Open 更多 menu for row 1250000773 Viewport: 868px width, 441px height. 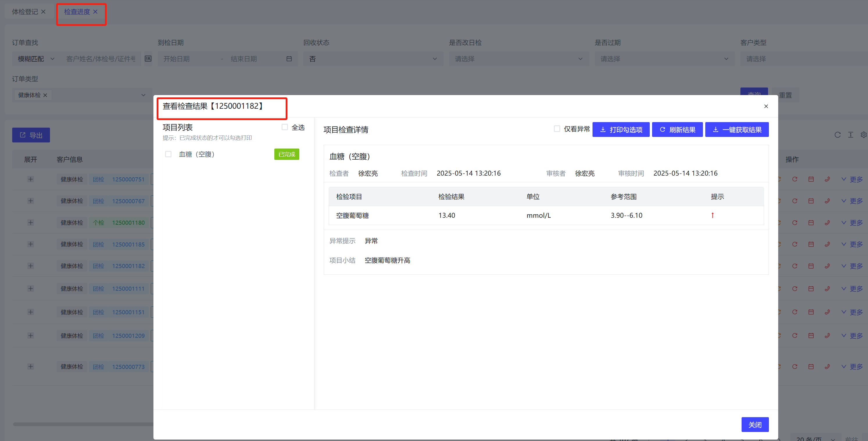(852, 367)
